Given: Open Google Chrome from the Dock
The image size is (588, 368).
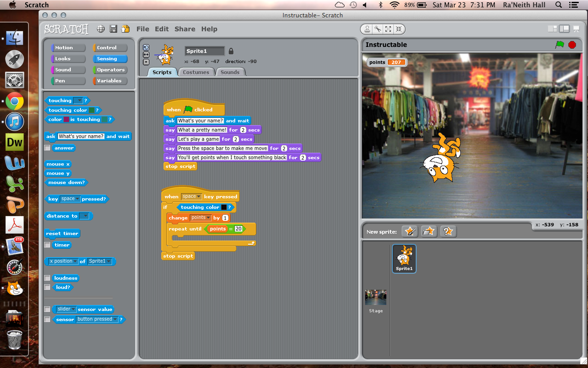Looking at the screenshot, I should pos(15,101).
